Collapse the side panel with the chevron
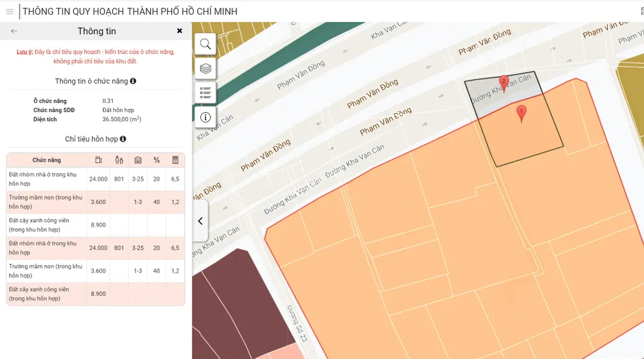Image resolution: width=644 pixels, height=359 pixels. [x=200, y=221]
